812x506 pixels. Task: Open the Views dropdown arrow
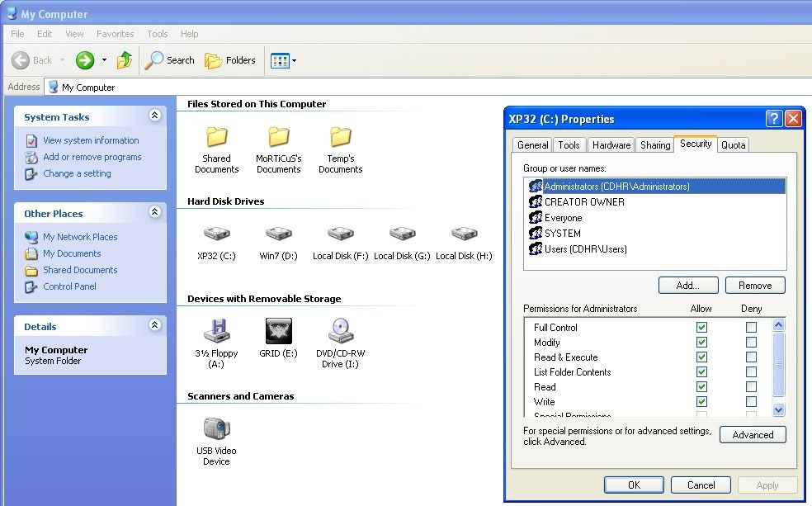(x=294, y=60)
